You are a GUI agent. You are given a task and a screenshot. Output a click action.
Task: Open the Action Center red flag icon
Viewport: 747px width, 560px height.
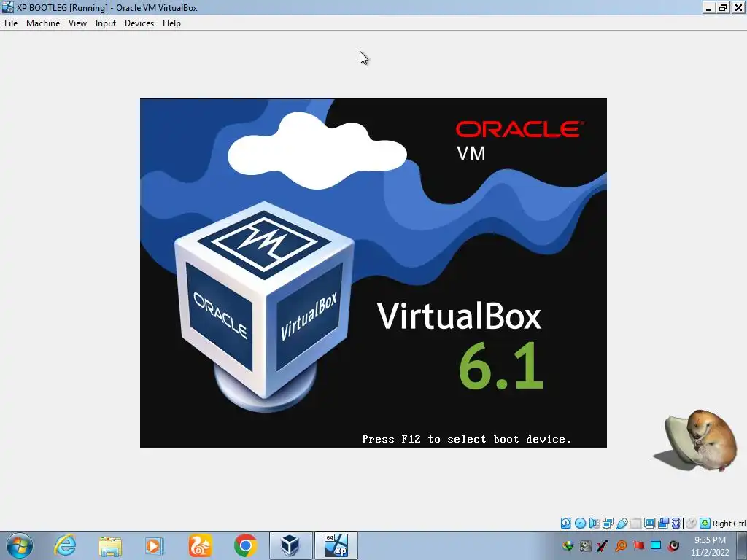pyautogui.click(x=638, y=545)
